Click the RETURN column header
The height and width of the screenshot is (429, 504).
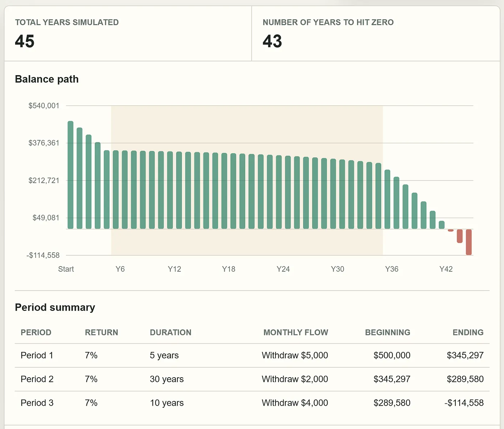click(x=102, y=332)
